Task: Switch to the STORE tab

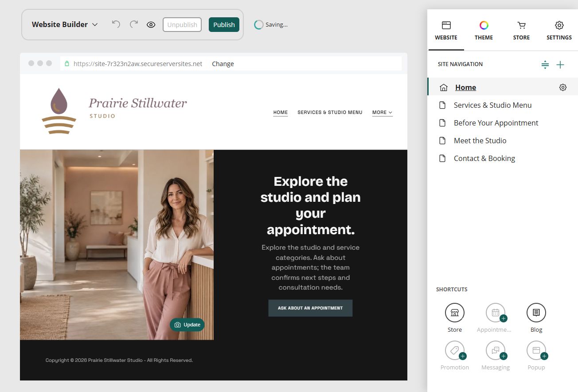Action: [x=521, y=31]
